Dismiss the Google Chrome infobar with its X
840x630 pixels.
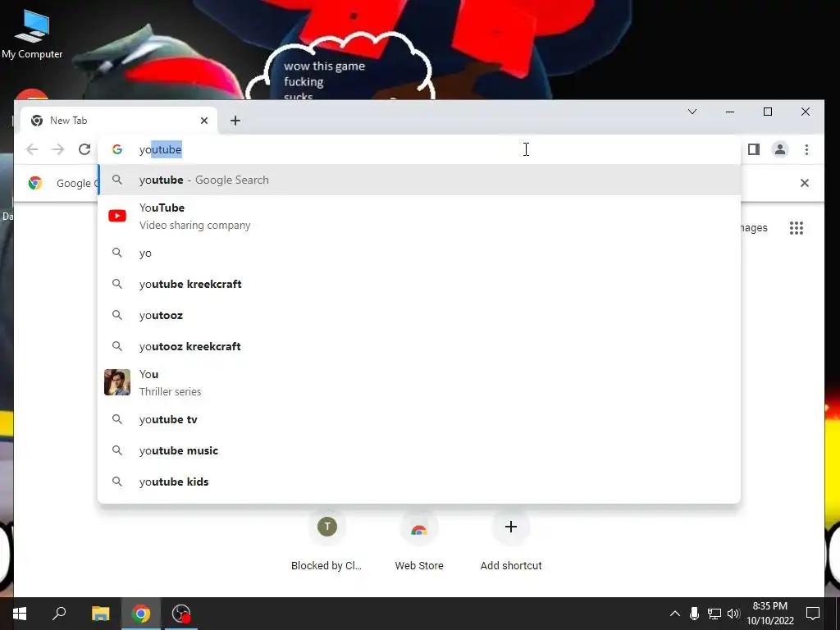(x=804, y=183)
